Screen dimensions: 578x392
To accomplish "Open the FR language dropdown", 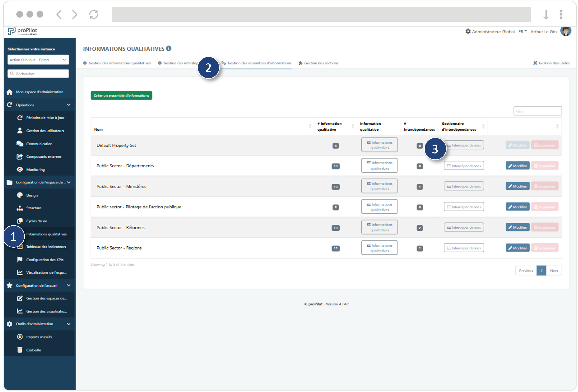I will pos(522,31).
